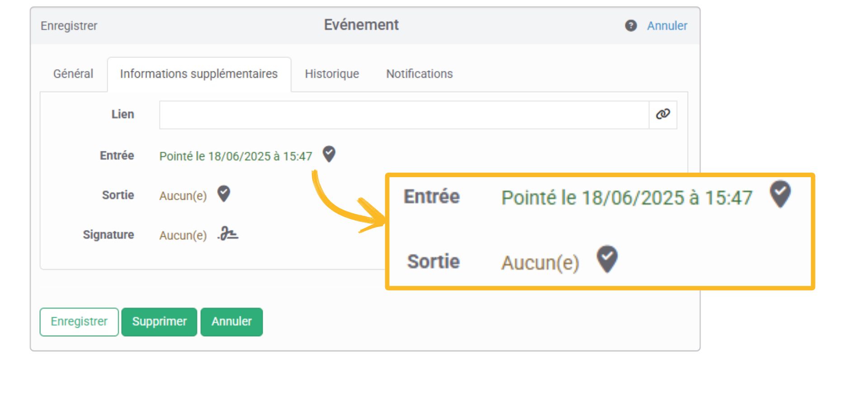Click the Sortie check-out pin icon
The height and width of the screenshot is (404, 868).
click(224, 194)
